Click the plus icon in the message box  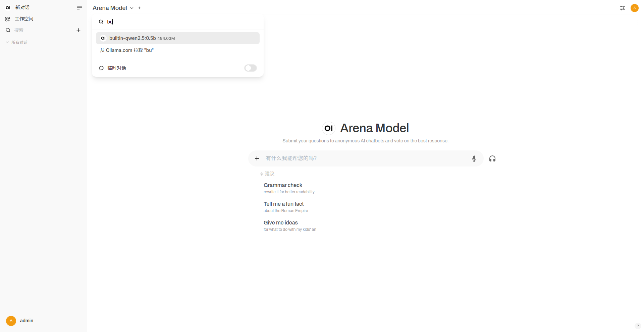tap(257, 158)
